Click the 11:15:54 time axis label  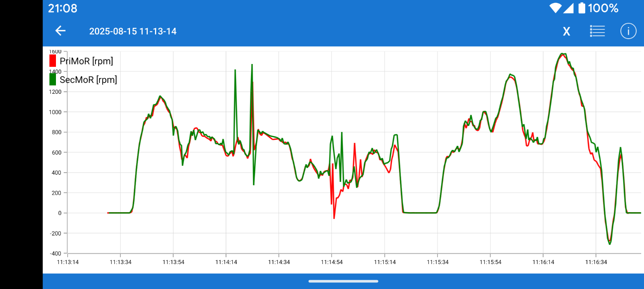[490, 262]
